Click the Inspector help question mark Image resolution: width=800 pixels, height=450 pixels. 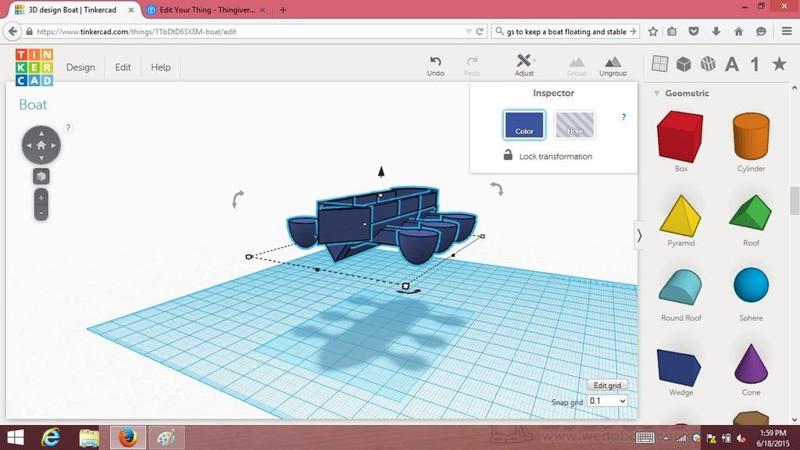point(623,117)
